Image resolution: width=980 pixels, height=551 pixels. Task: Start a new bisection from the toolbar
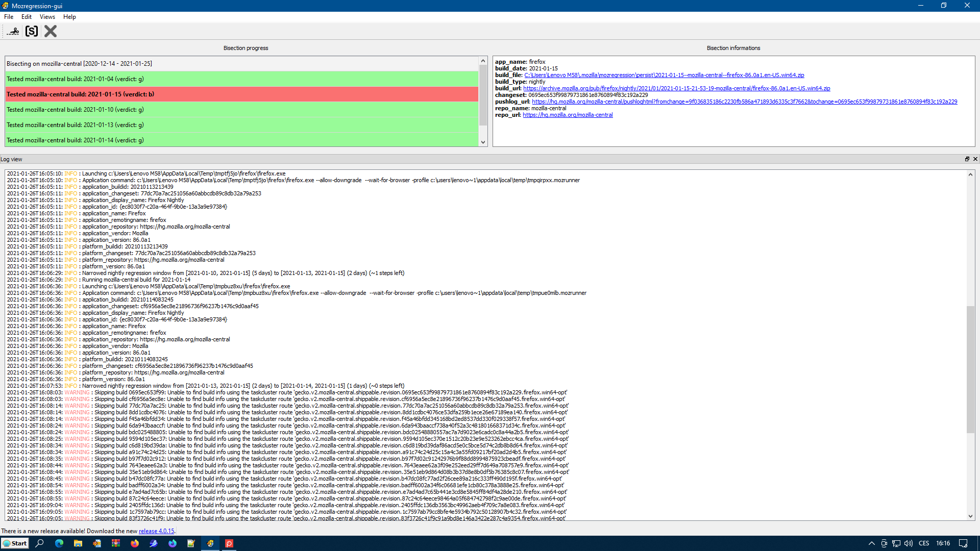click(x=13, y=31)
